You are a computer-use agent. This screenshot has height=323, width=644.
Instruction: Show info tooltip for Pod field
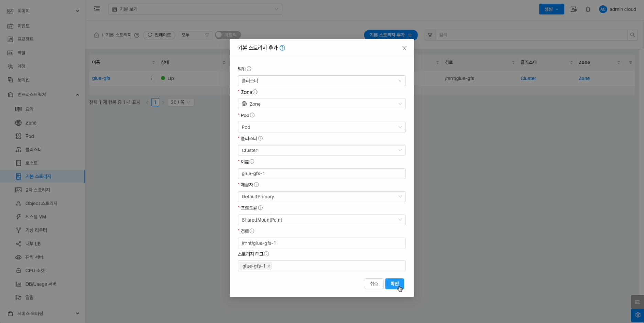coord(252,115)
